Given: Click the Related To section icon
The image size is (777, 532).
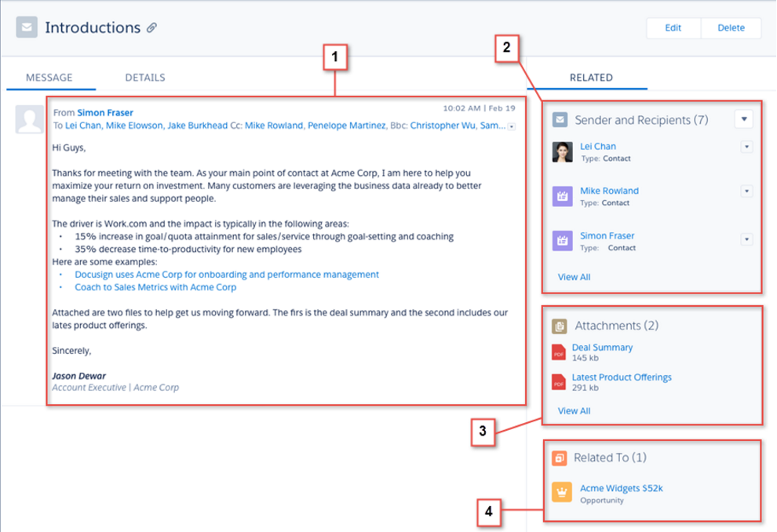Looking at the screenshot, I should [x=560, y=457].
